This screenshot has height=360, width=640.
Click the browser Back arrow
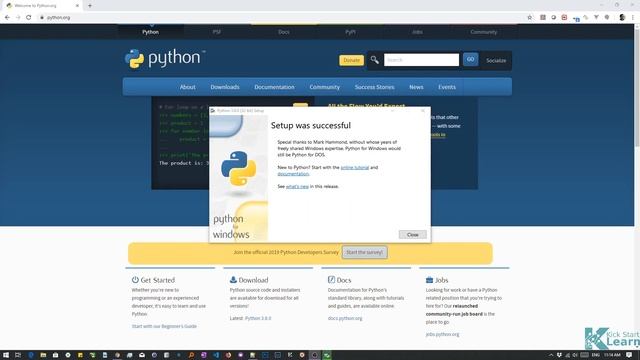pos(7,18)
